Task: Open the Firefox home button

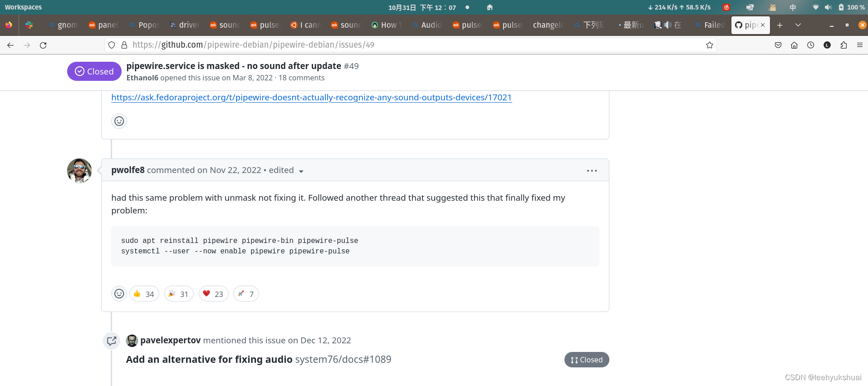Action: 794,45
